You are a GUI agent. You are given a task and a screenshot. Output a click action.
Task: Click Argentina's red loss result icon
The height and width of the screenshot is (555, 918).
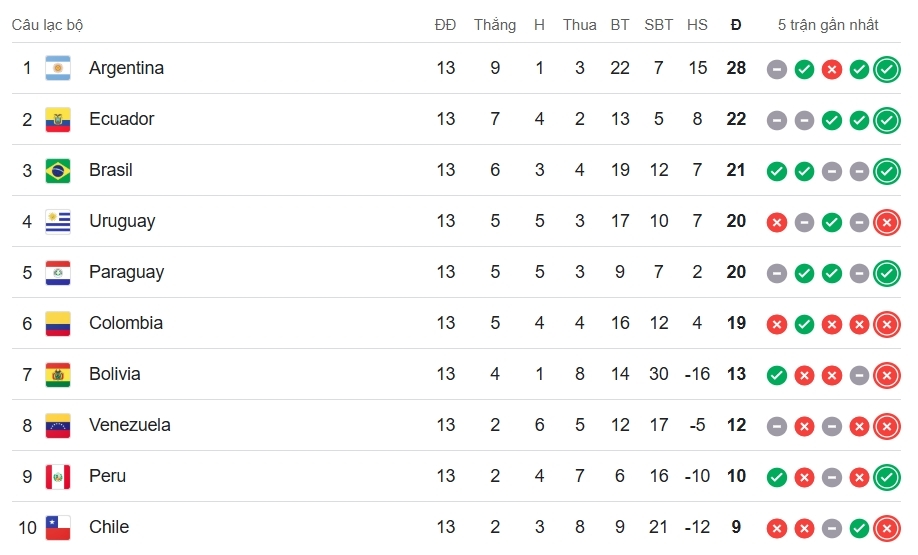point(832,70)
